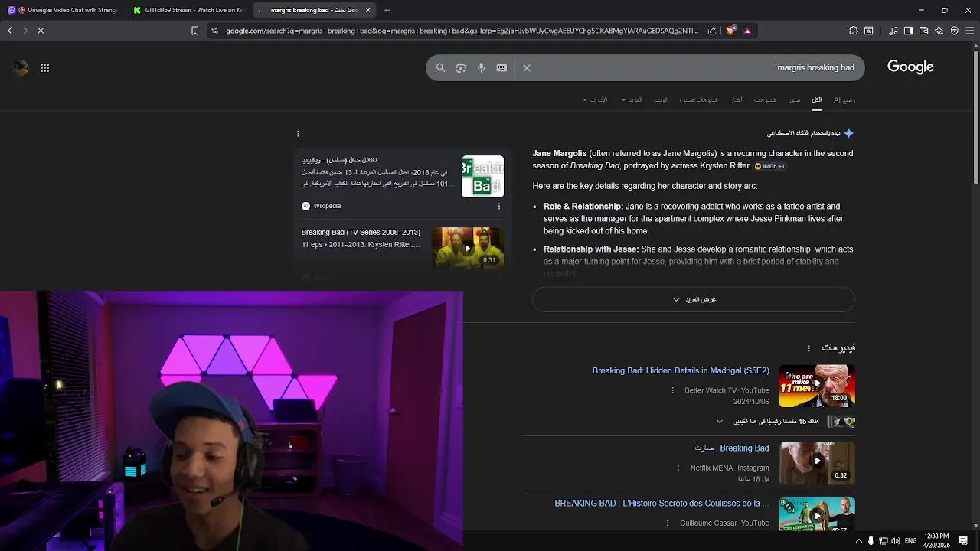Start voice search with the microphone
The height and width of the screenshot is (551, 980).
coord(481,67)
